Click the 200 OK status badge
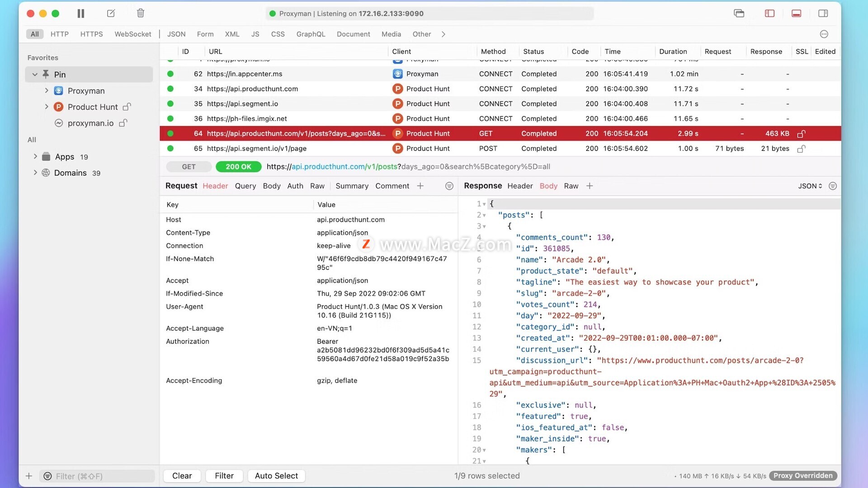This screenshot has height=488, width=868. point(238,167)
